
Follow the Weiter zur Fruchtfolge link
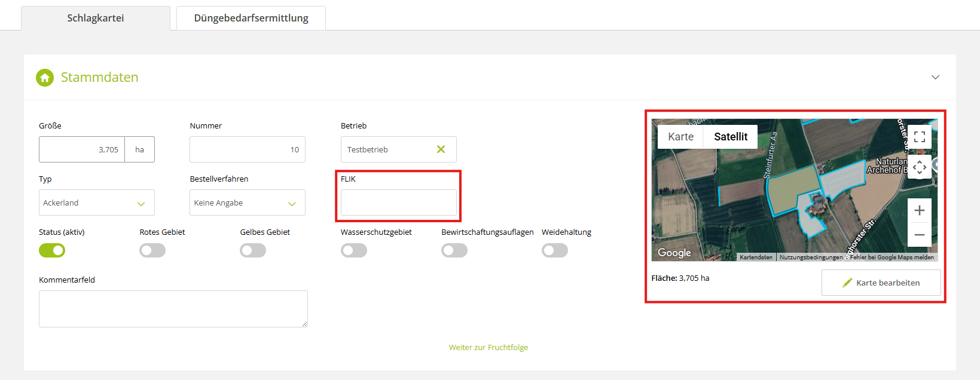tap(488, 347)
